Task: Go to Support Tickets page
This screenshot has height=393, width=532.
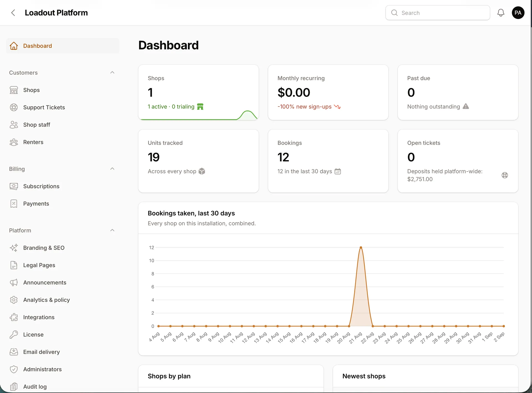Action: point(63,107)
